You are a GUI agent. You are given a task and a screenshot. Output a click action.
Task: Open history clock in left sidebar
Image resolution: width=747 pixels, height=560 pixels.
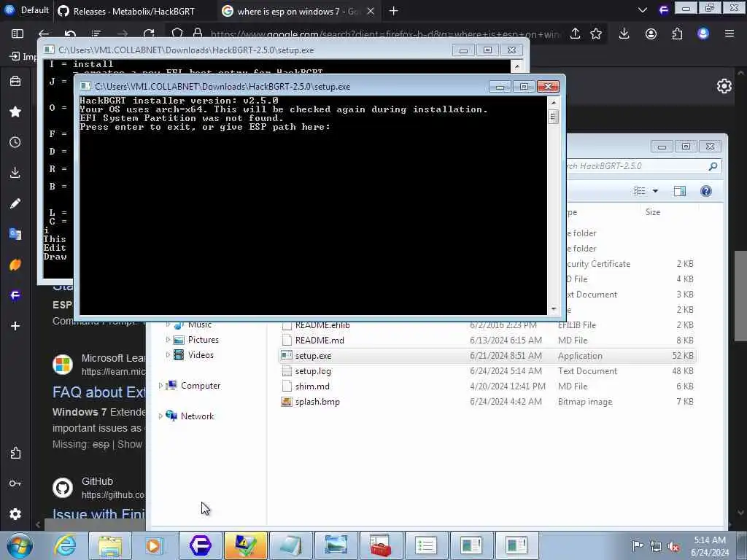[15, 142]
